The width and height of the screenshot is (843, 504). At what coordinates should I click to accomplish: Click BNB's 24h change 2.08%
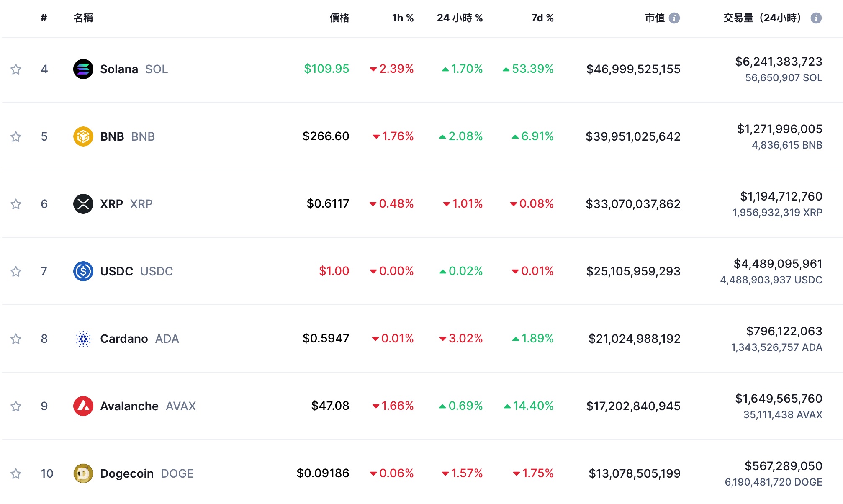pos(461,136)
